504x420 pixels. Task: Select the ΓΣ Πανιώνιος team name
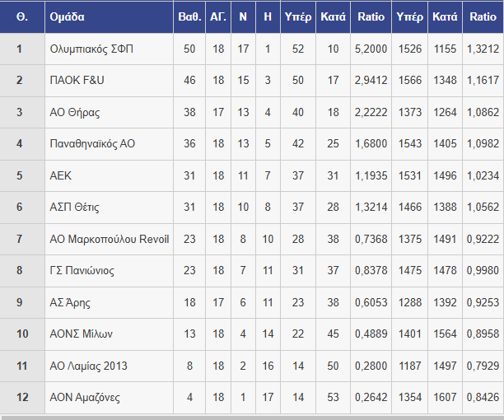(x=82, y=271)
